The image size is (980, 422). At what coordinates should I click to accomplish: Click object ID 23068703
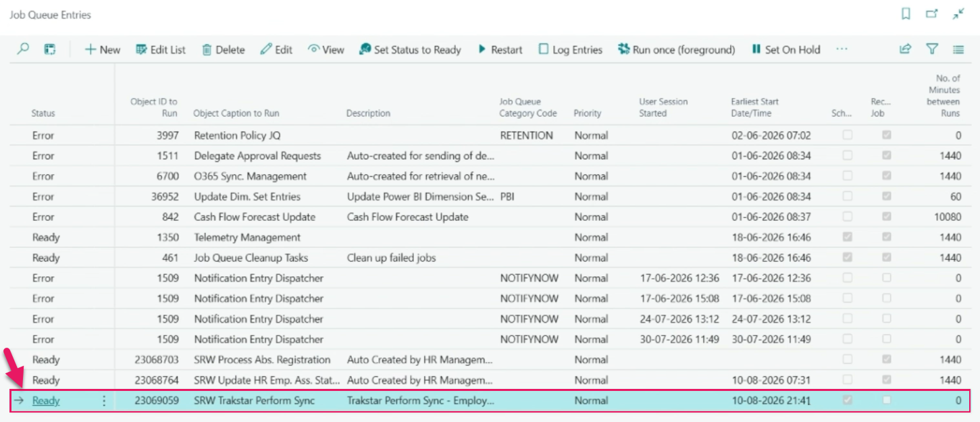click(x=156, y=360)
